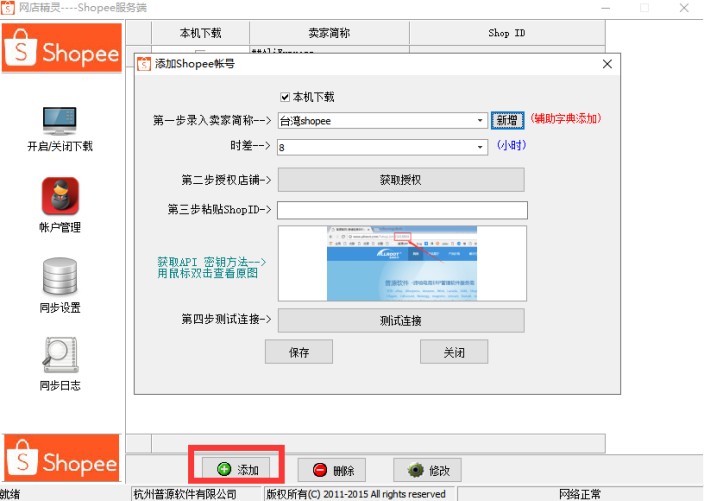Click the 保存 save button

click(x=299, y=352)
